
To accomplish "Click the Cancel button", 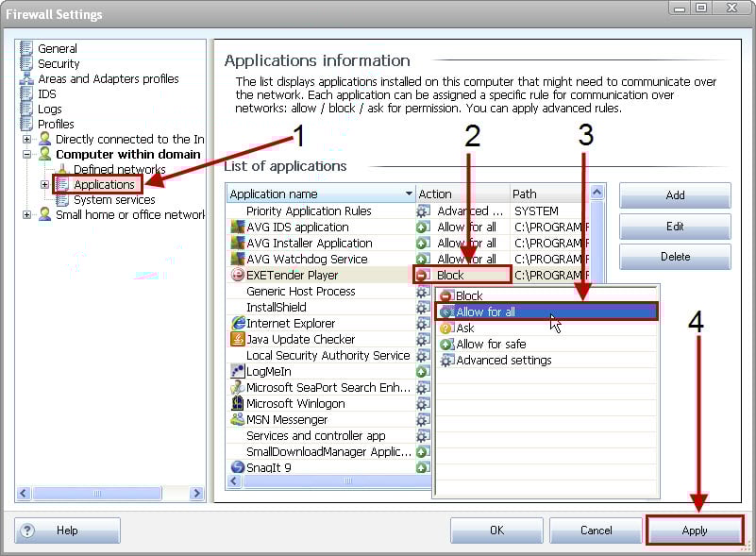I will pyautogui.click(x=596, y=531).
